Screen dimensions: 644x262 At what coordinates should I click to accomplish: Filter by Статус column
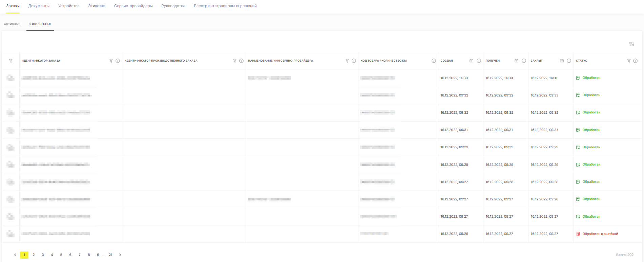point(629,61)
